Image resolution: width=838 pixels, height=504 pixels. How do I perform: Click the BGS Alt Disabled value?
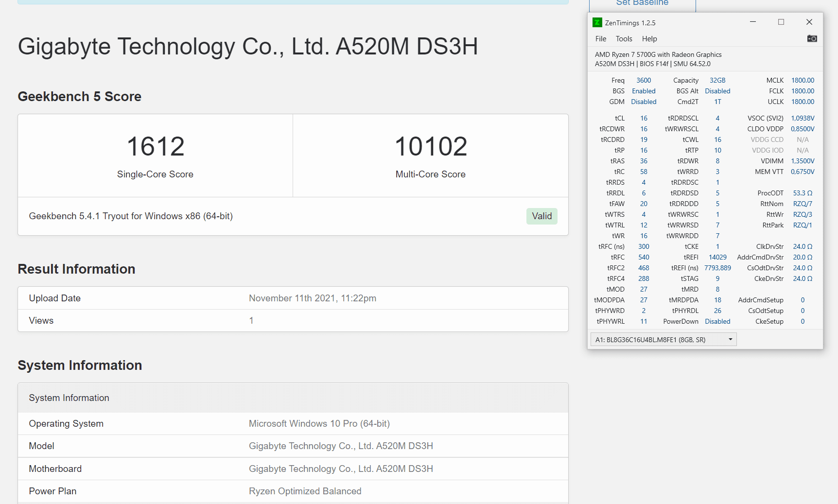717,91
